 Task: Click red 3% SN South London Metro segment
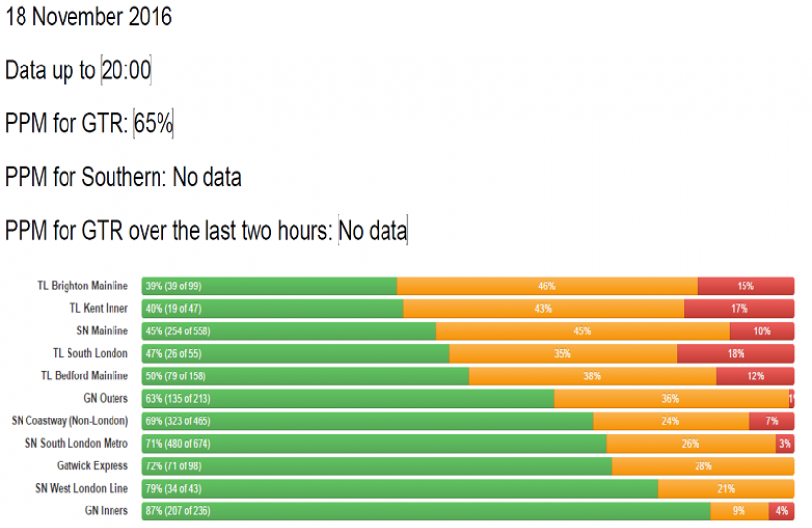[785, 444]
